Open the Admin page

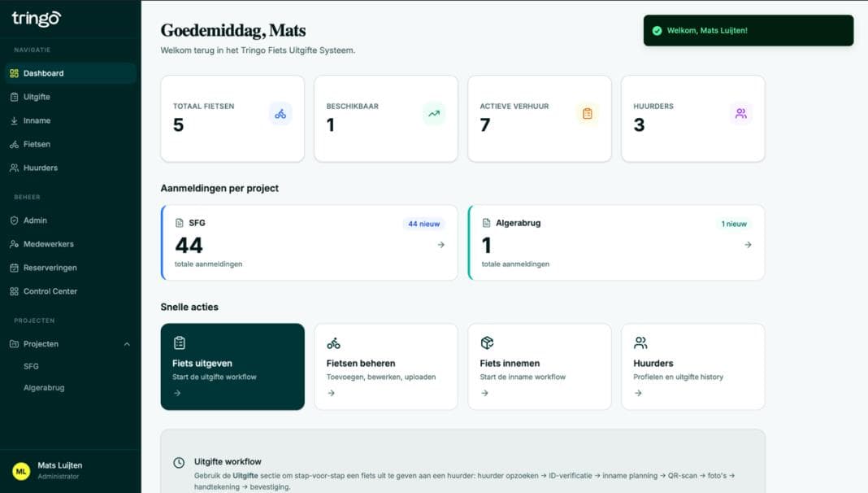pos(71,220)
